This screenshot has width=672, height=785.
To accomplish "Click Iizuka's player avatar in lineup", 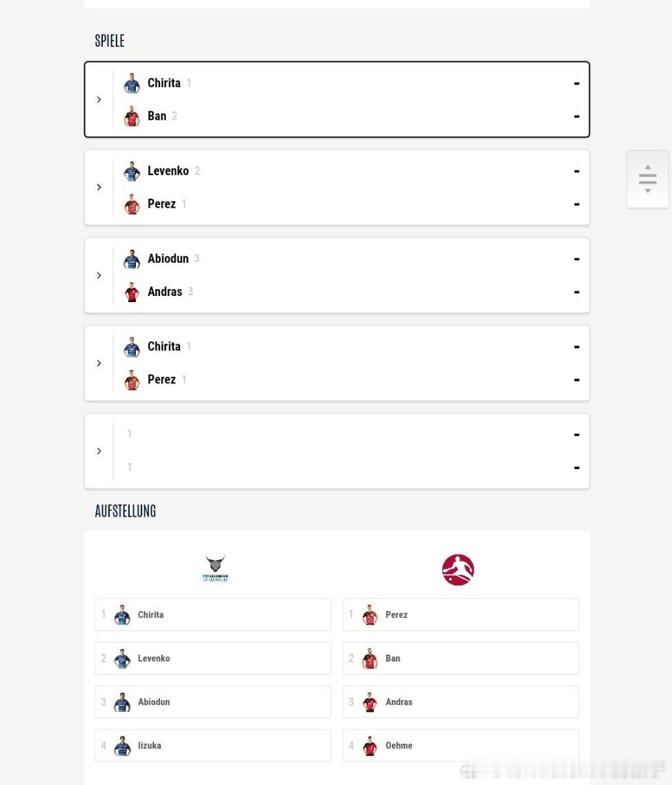I will point(122,746).
